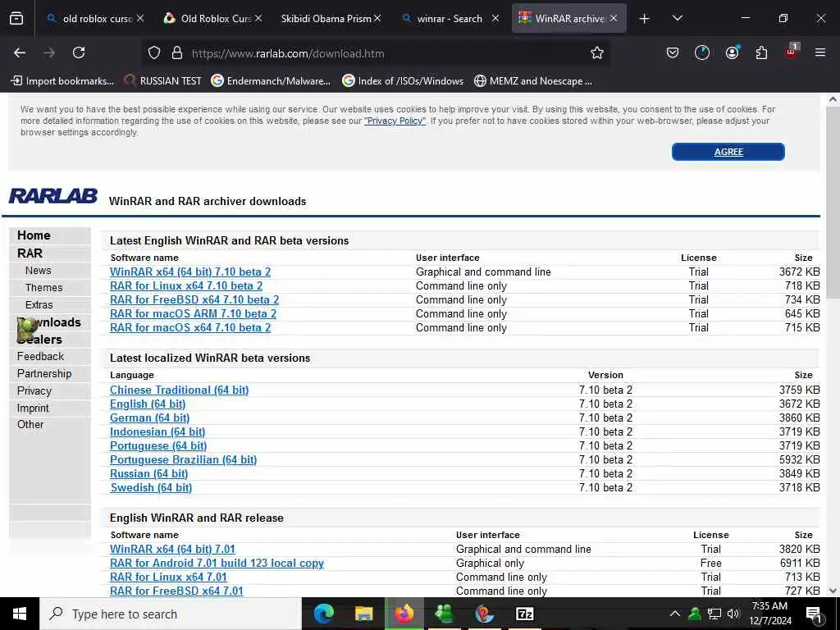Accept cookies with the AGREE button
The image size is (840, 630).
tap(728, 152)
